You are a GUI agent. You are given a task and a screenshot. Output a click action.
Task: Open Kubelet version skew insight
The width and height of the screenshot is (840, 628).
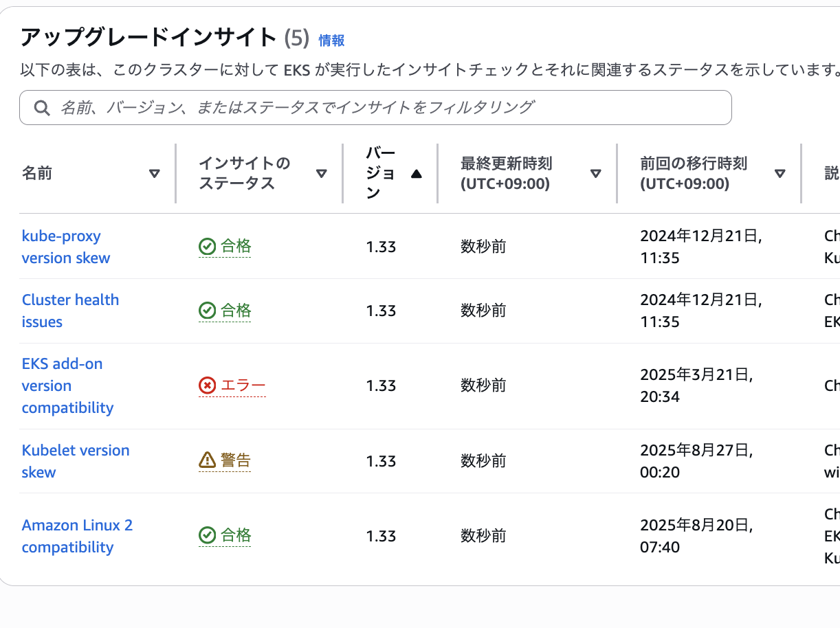76,461
